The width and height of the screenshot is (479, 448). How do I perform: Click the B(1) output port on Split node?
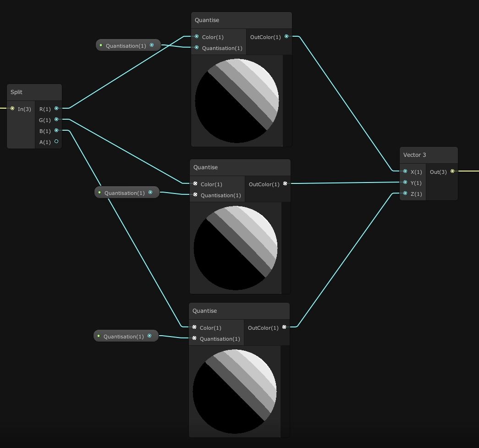(56, 131)
